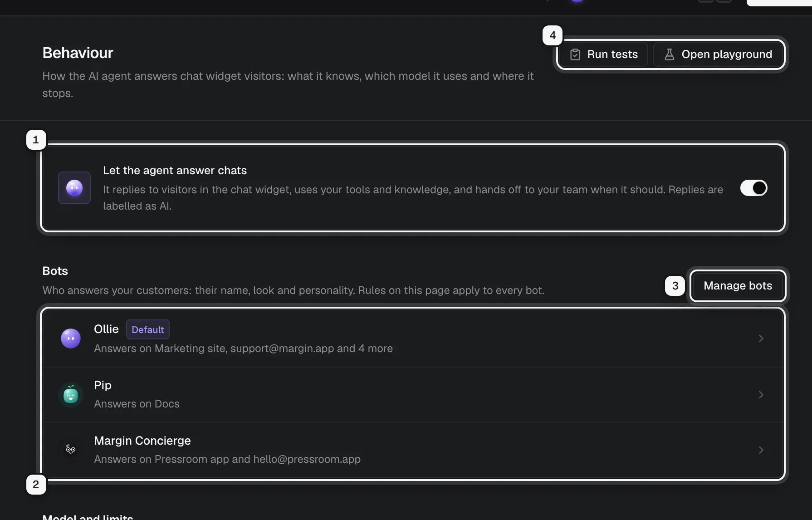
Task: Toggle off Let the agent answer chats
Action: [x=753, y=188]
